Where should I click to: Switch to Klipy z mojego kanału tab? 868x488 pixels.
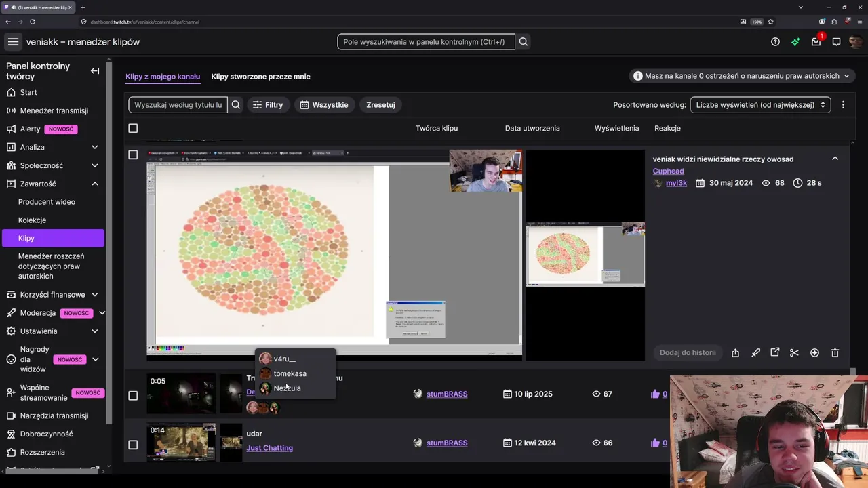click(163, 77)
